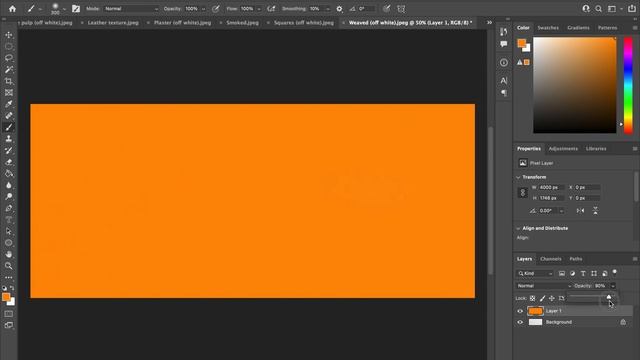Toggle Quick Mask mode
This screenshot has height=360, width=640.
tap(9, 314)
